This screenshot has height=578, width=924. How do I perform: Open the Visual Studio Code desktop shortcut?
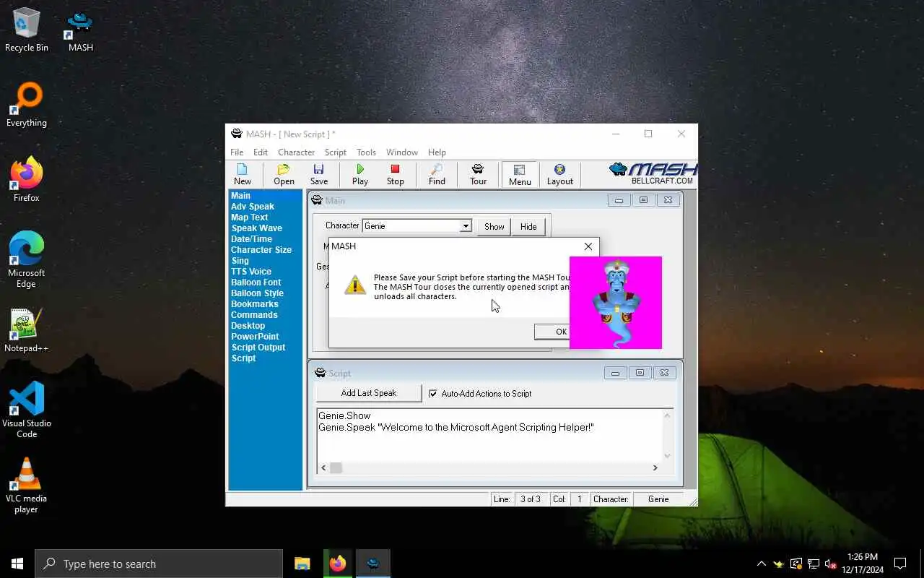(x=27, y=410)
